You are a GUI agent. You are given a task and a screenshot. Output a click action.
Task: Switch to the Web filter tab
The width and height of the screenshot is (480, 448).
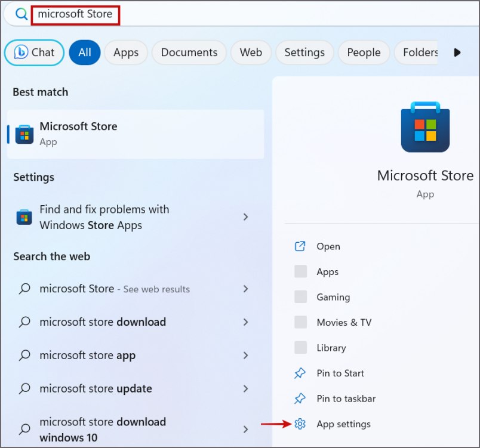(x=251, y=52)
